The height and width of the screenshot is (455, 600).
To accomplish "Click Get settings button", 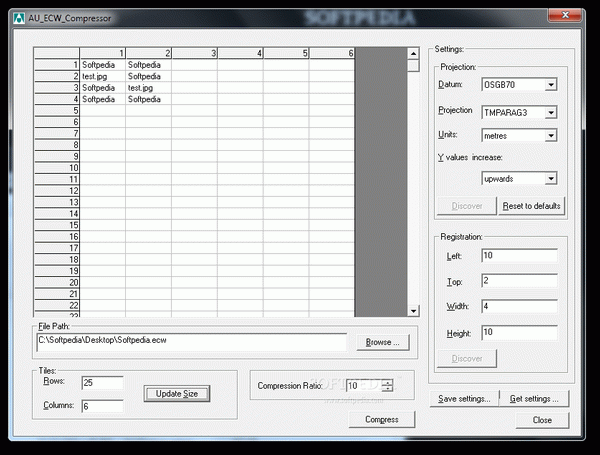I will [x=533, y=399].
